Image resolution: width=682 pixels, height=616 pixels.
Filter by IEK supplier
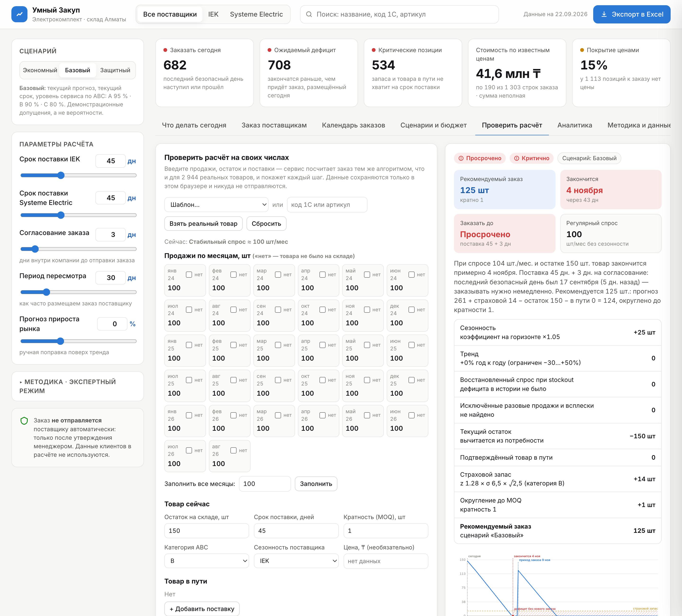[x=213, y=14]
